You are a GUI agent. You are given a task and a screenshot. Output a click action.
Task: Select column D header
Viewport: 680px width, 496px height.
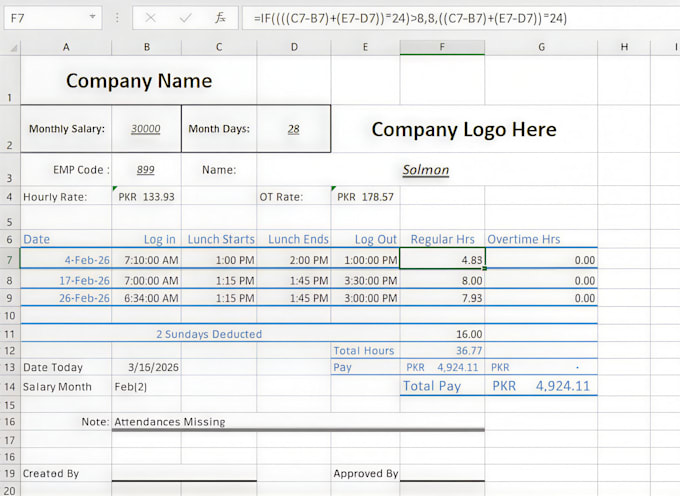coord(294,47)
